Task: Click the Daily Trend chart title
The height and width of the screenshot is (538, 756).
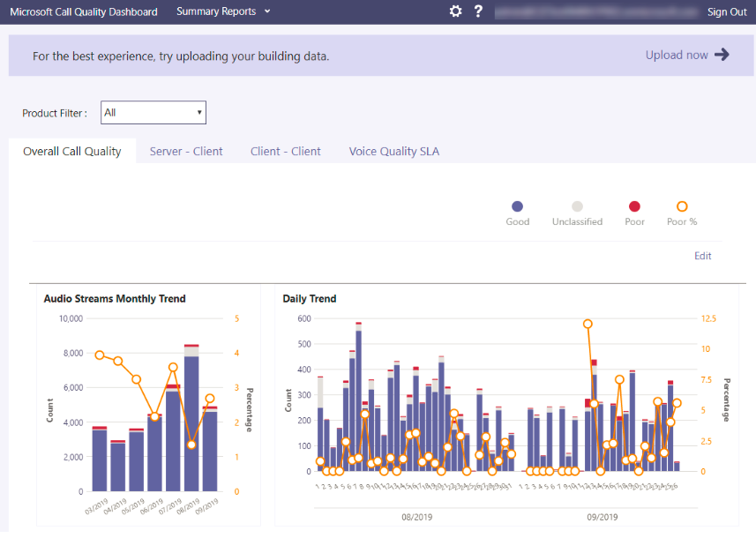Action: click(309, 298)
